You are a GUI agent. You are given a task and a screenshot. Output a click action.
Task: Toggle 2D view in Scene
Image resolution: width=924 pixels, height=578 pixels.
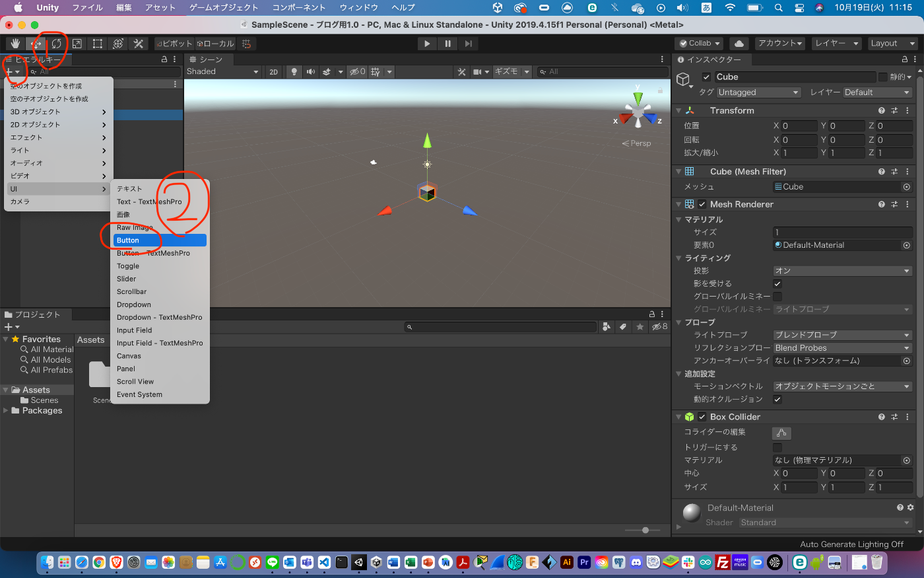274,72
